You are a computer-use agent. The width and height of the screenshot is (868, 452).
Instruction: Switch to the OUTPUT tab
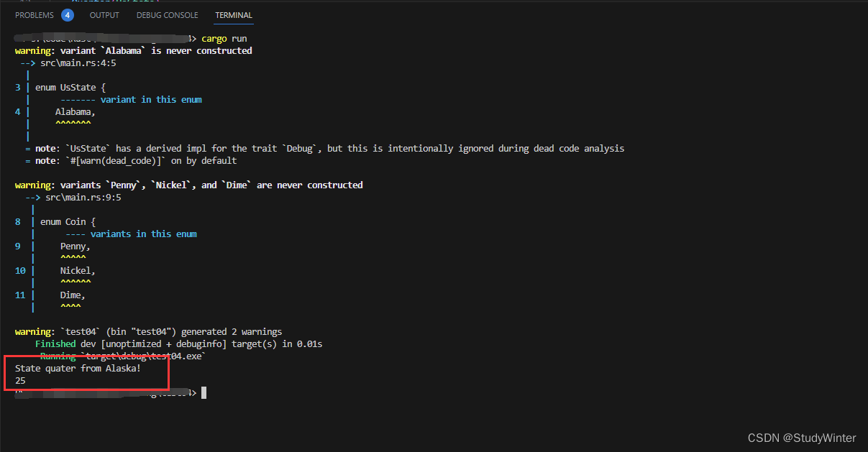click(104, 14)
